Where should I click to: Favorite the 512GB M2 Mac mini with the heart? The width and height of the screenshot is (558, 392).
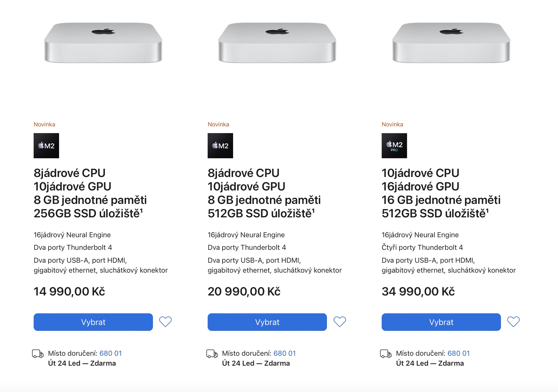tap(339, 322)
